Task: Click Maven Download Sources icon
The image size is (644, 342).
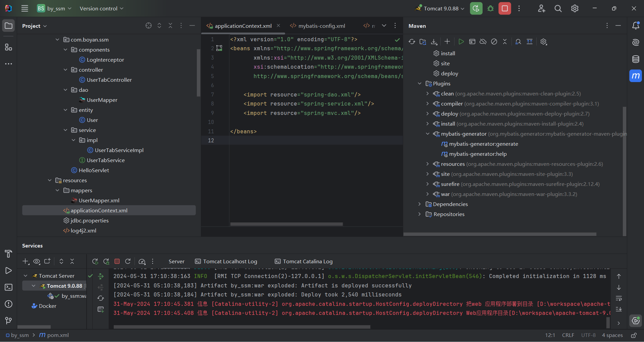Action: (x=434, y=42)
